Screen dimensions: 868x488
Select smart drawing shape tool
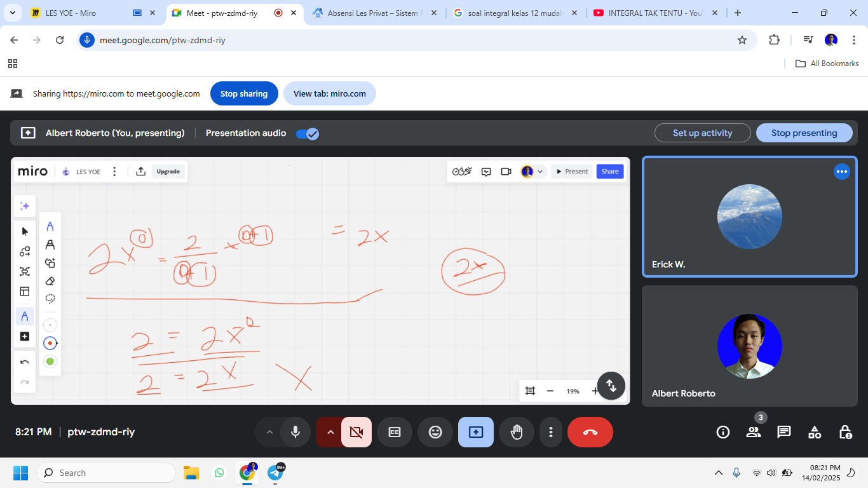(x=50, y=263)
